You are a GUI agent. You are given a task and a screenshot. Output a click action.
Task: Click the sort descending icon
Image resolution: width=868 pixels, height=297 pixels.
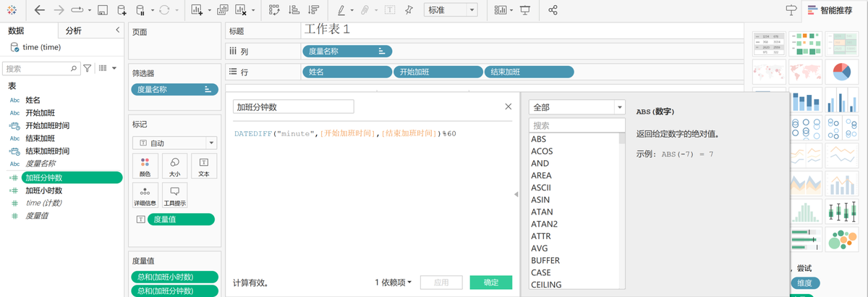point(312,10)
